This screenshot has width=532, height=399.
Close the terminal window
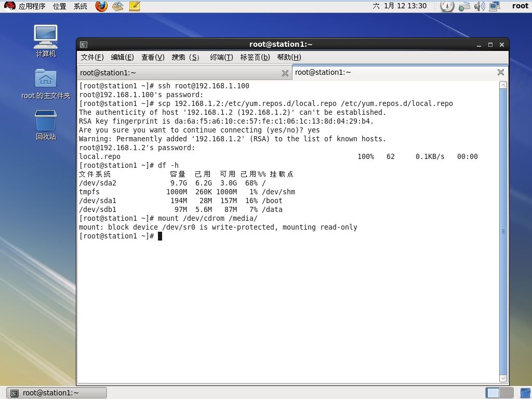(x=502, y=45)
